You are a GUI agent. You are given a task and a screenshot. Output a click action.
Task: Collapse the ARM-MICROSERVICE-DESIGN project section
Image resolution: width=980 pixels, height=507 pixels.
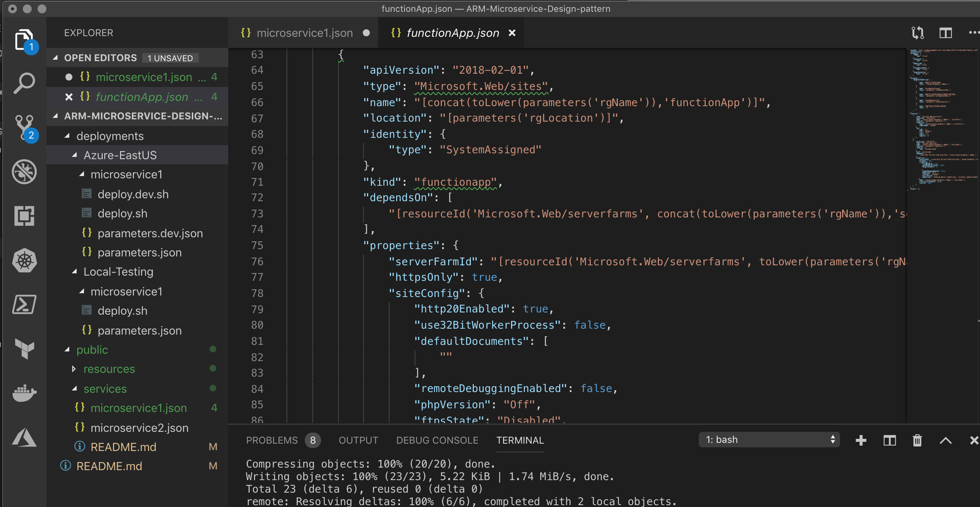(56, 116)
